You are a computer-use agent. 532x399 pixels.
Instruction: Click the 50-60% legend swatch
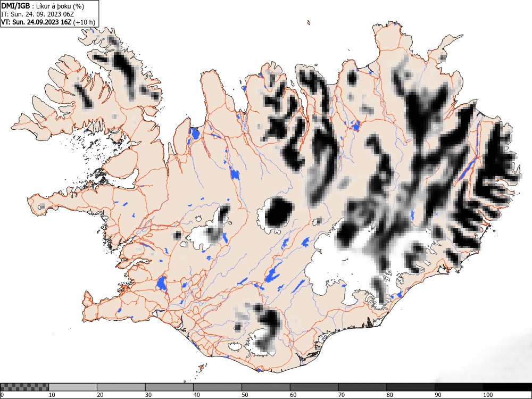click(265, 387)
